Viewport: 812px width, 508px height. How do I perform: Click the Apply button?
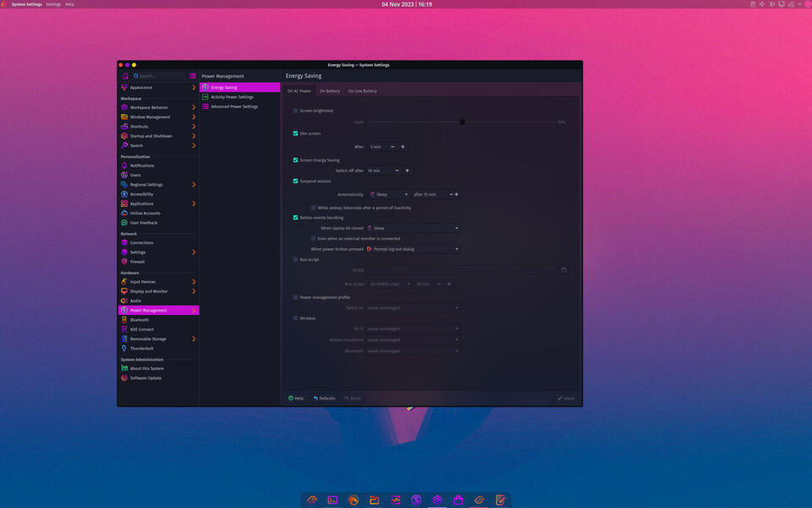[x=566, y=399]
